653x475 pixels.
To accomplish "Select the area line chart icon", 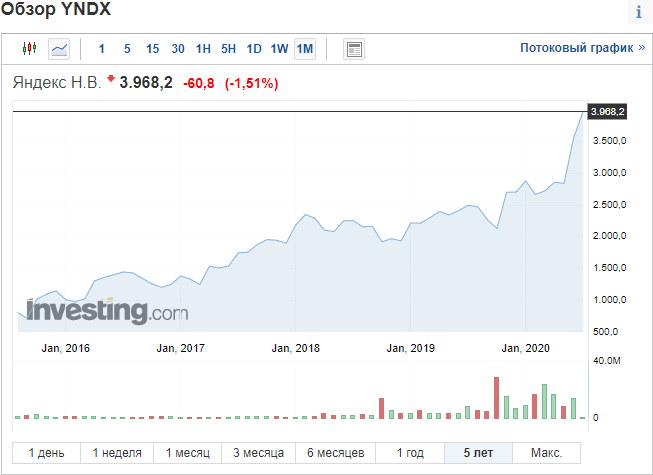I will pyautogui.click(x=59, y=49).
